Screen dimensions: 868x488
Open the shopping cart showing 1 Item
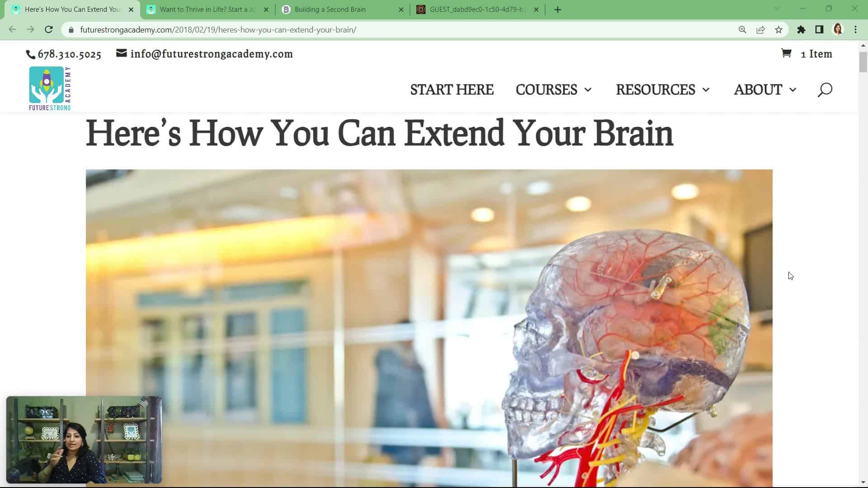pyautogui.click(x=807, y=54)
